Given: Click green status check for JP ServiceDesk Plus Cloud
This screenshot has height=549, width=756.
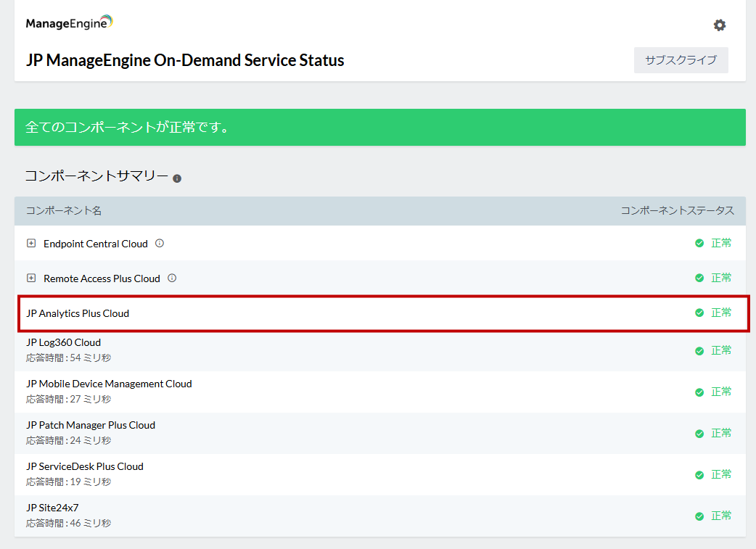Looking at the screenshot, I should coord(699,474).
